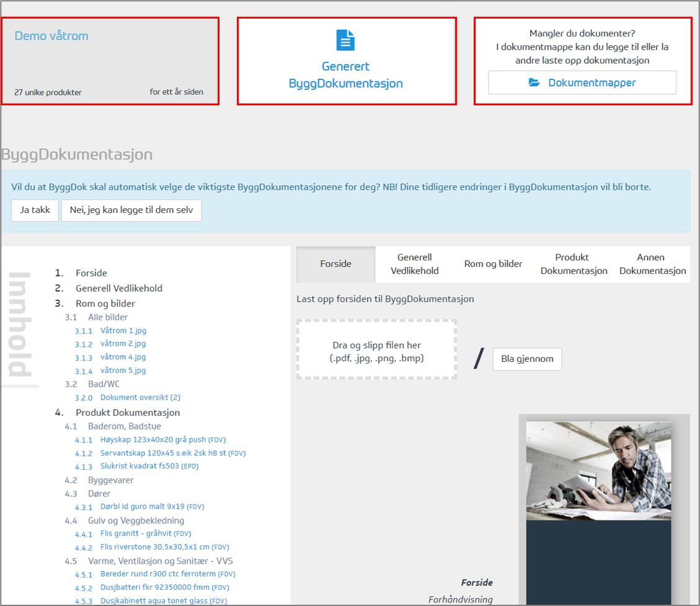This screenshot has width=700, height=606.
Task: Click the folder icon in Dokumentmapper button
Action: [534, 82]
